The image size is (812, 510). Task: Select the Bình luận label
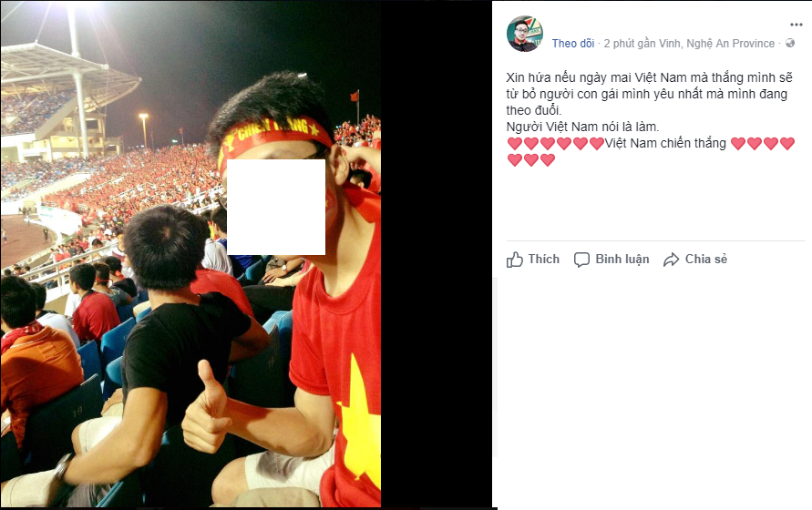622,259
